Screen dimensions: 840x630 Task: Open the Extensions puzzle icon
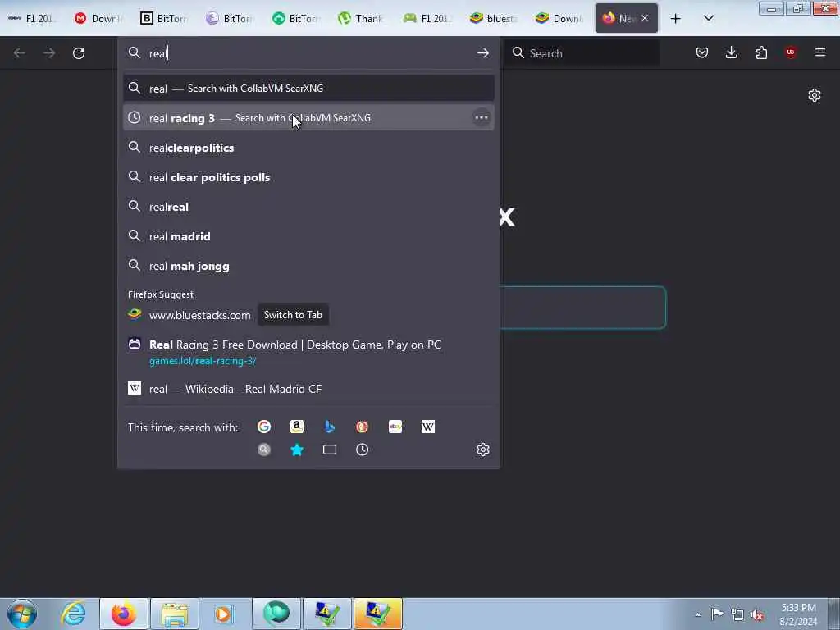(761, 52)
